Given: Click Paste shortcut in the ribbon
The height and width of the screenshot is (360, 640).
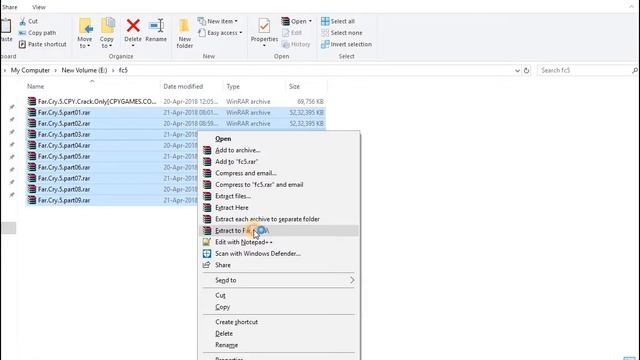Looking at the screenshot, I should point(42,44).
